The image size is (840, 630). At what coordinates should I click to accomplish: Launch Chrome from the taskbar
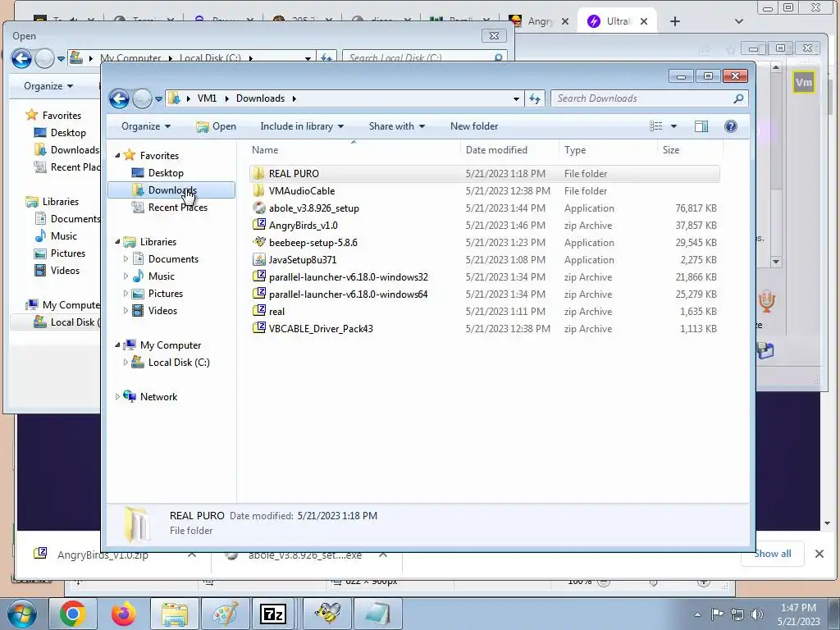point(72,614)
